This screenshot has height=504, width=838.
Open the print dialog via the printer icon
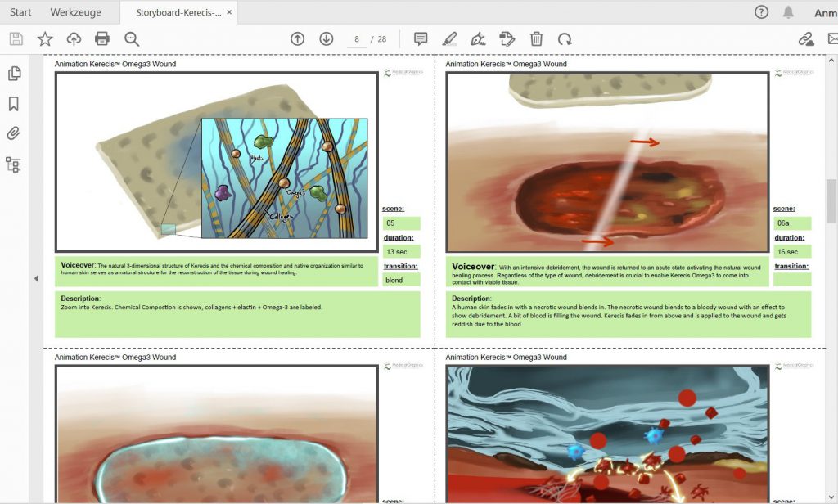pyautogui.click(x=102, y=38)
